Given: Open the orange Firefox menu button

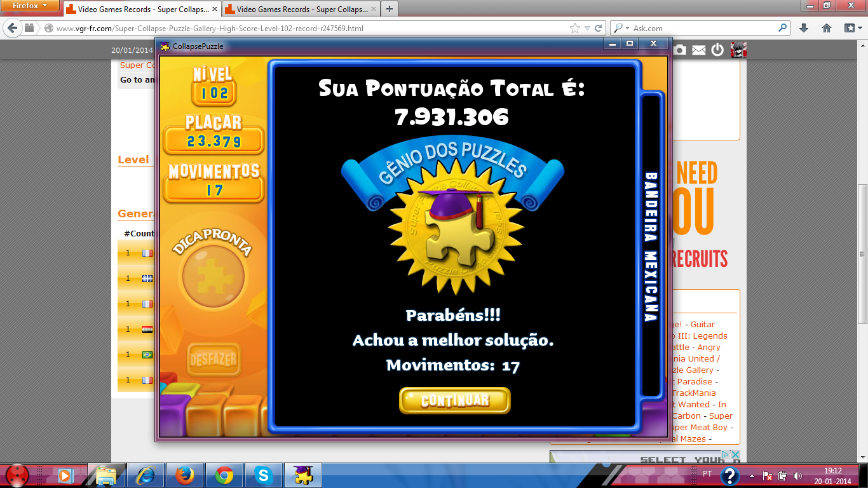Looking at the screenshot, I should [x=30, y=6].
